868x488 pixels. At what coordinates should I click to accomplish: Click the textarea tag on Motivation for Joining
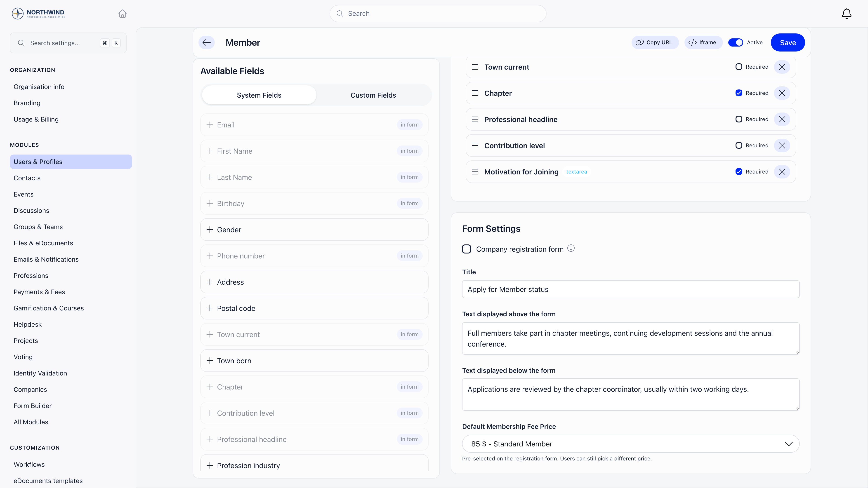577,172
